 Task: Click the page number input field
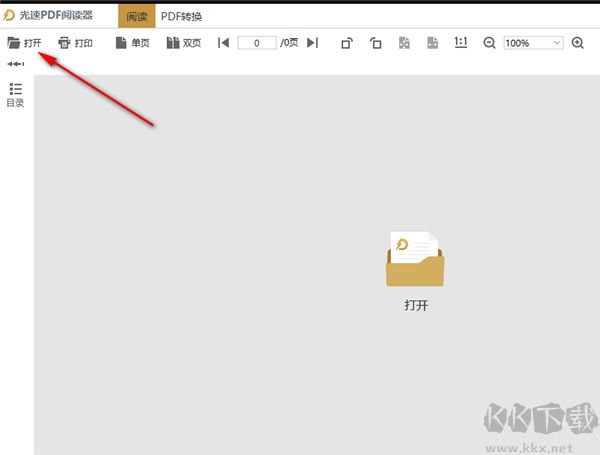pos(257,43)
